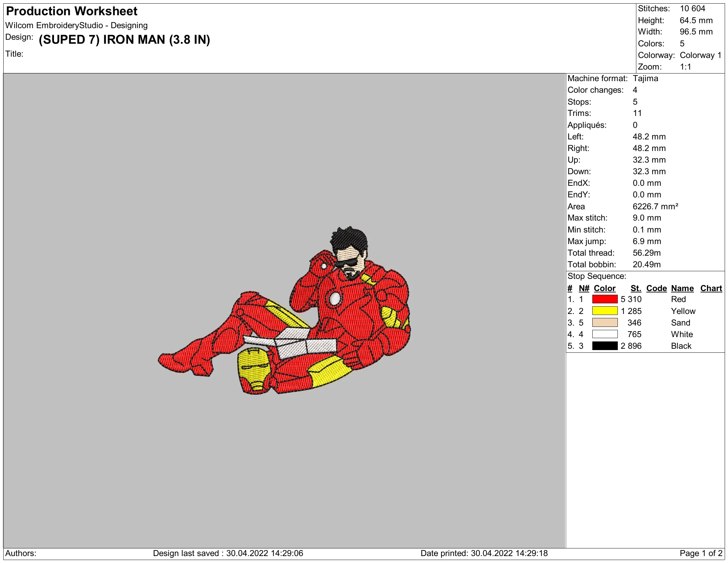
Task: Click the Trims value '11'
Action: (637, 113)
